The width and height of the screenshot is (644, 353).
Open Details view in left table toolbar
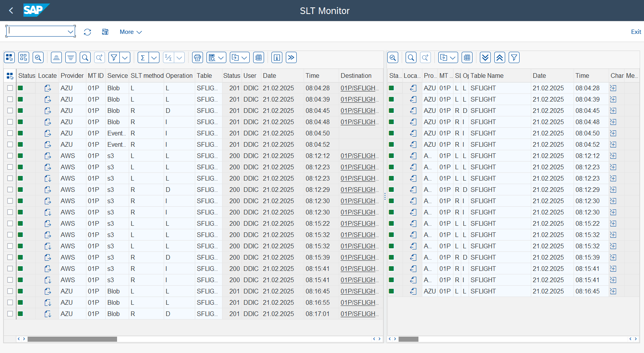pos(38,58)
